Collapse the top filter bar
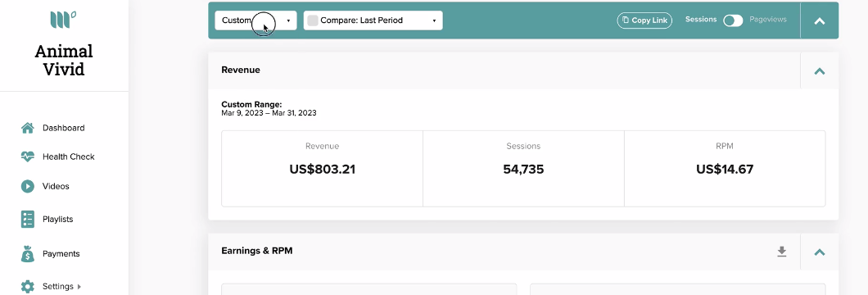 click(x=820, y=21)
